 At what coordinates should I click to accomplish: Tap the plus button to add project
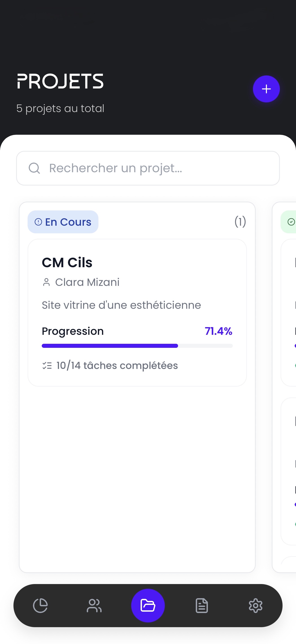coord(266,89)
